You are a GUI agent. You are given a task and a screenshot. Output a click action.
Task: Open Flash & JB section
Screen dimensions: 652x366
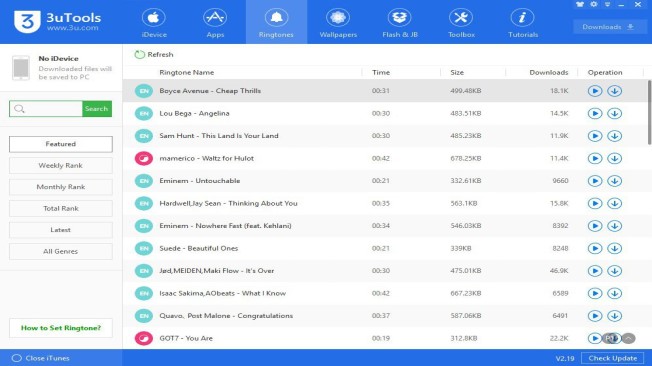tap(400, 22)
